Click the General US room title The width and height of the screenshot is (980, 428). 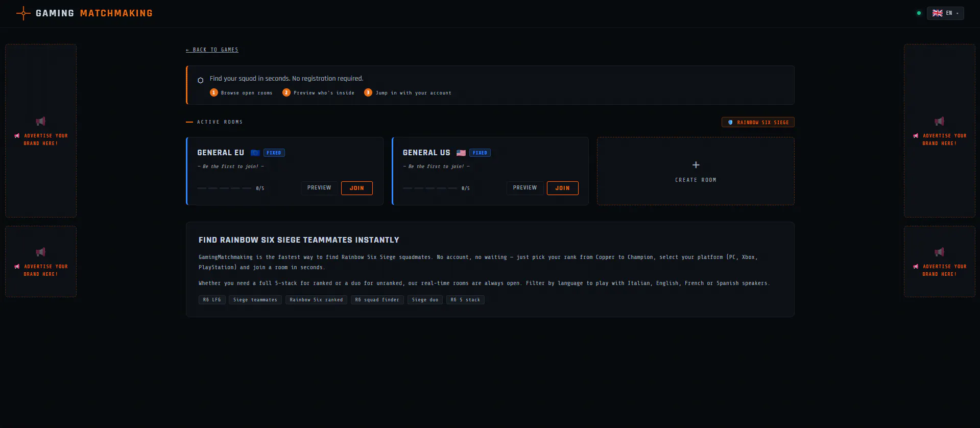click(426, 153)
